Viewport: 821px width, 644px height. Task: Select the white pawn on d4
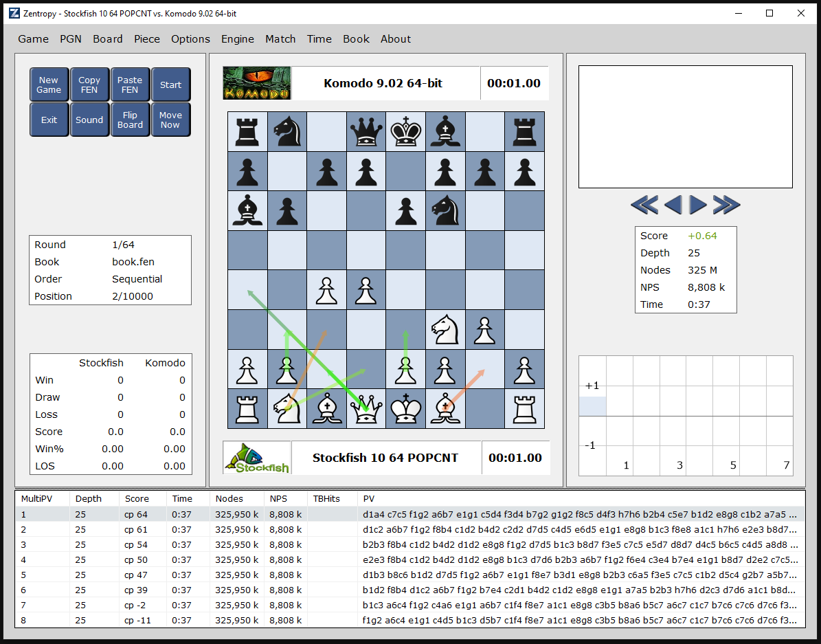coord(366,290)
